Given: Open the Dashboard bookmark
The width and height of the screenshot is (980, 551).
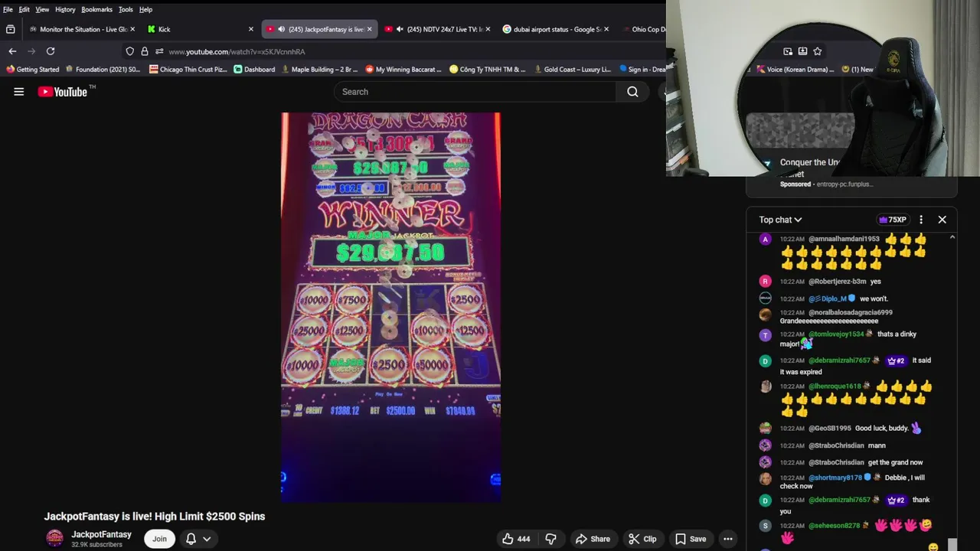Looking at the screenshot, I should coord(254,69).
